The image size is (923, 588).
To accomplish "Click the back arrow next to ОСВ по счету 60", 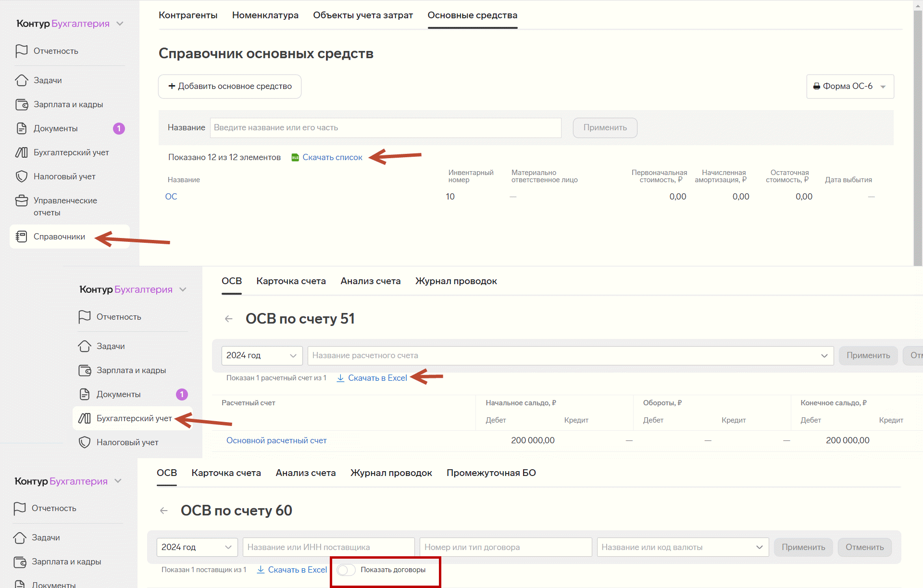I will (164, 511).
